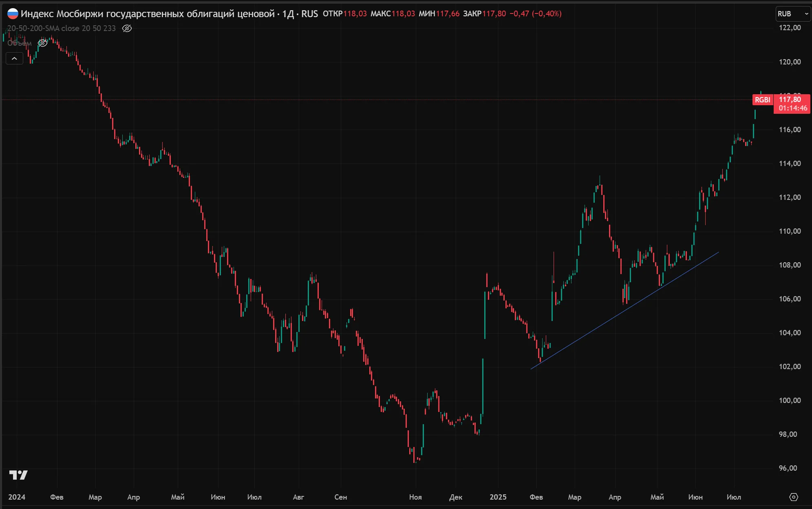Click the 110,00 price scale value
The height and width of the screenshot is (509, 812).
(x=790, y=231)
